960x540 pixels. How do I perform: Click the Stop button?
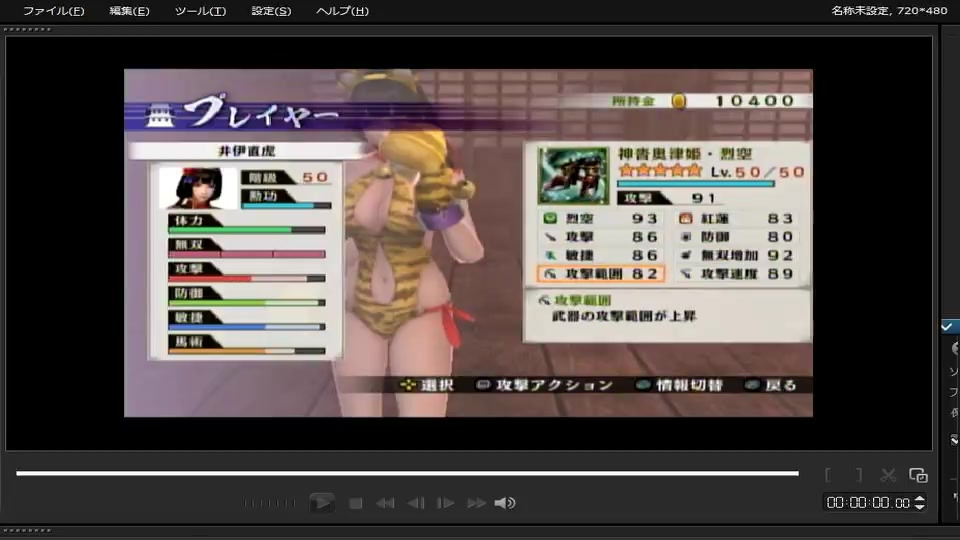point(355,503)
